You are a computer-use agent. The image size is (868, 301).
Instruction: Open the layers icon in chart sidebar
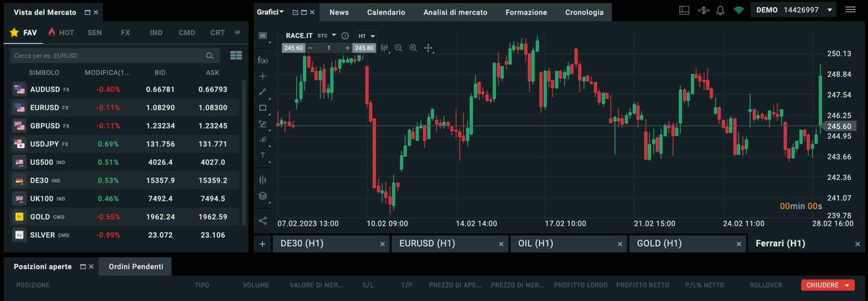point(262,196)
